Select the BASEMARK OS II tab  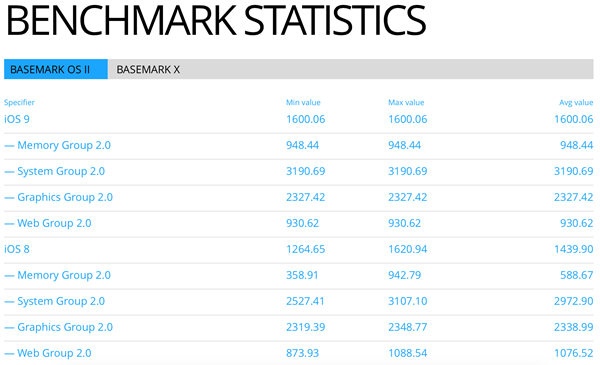56,69
